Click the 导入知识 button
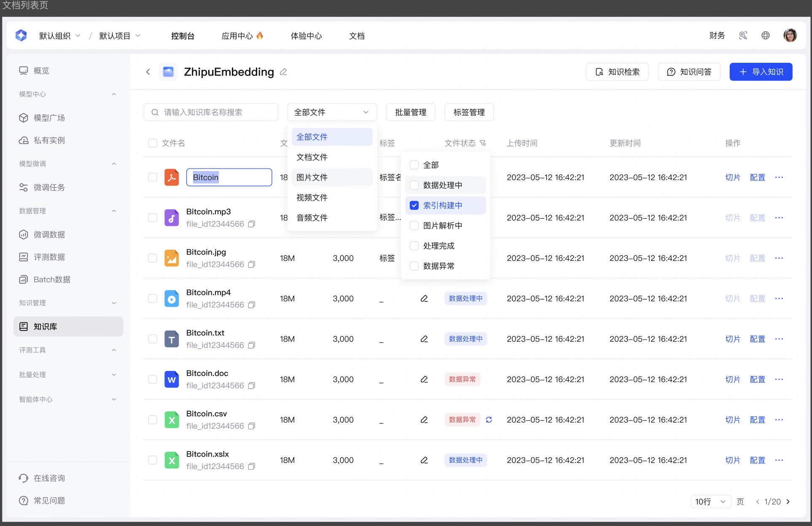Screen dimensions: 812x526 click(x=761, y=72)
